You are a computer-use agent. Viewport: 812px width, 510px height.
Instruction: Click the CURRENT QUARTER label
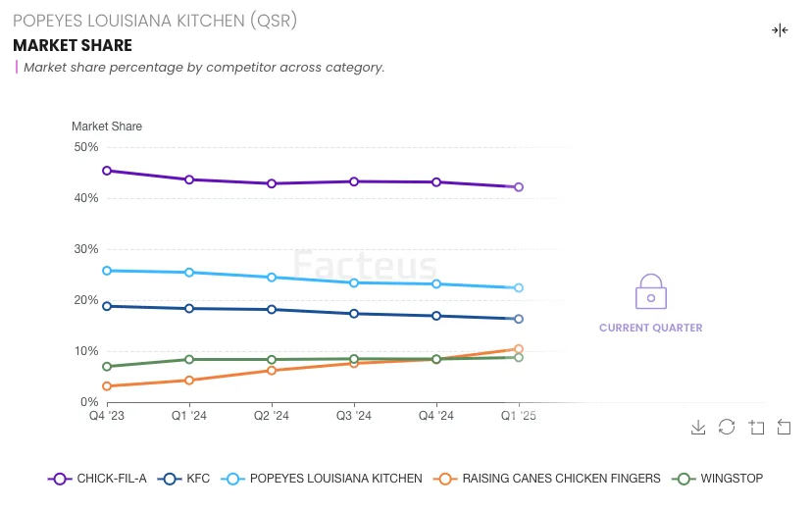tap(650, 328)
